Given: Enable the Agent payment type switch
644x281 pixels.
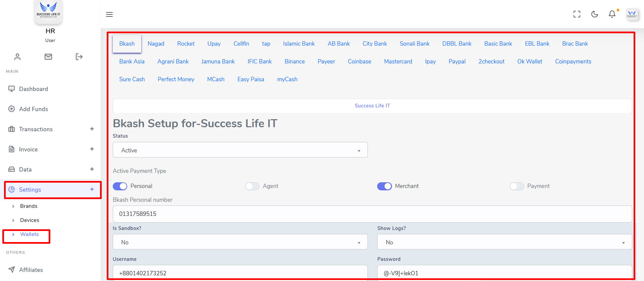Looking at the screenshot, I should [x=252, y=186].
